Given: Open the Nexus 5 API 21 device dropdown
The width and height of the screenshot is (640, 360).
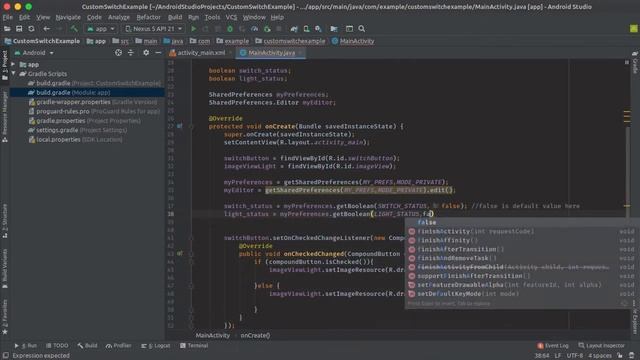Looking at the screenshot, I should click(x=153, y=29).
